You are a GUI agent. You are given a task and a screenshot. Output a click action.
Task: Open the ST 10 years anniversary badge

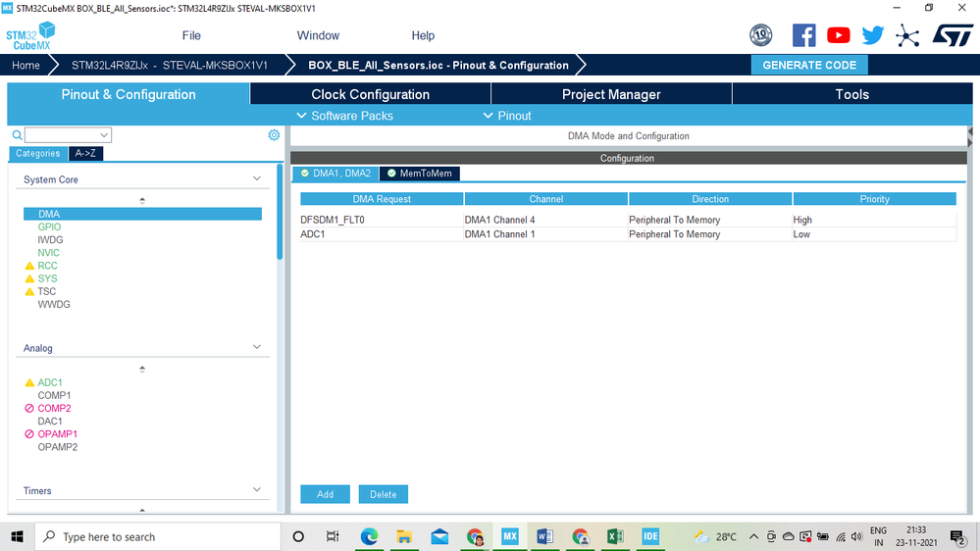760,35
